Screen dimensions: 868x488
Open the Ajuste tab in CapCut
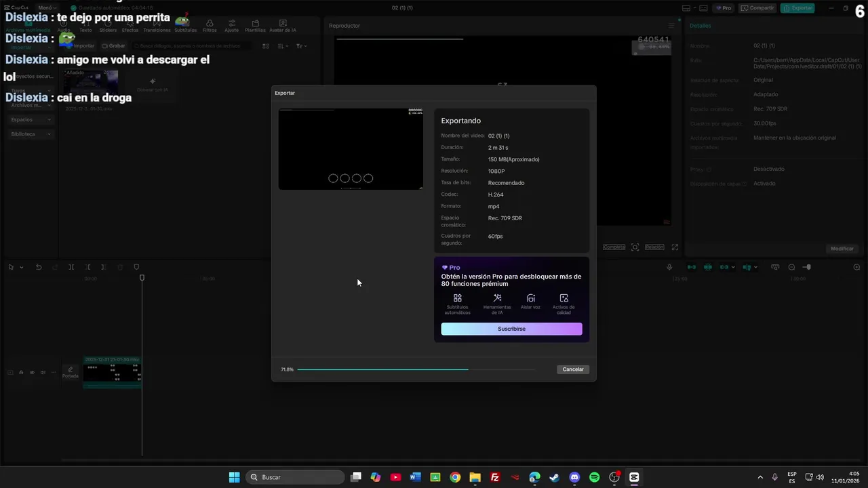[231, 26]
